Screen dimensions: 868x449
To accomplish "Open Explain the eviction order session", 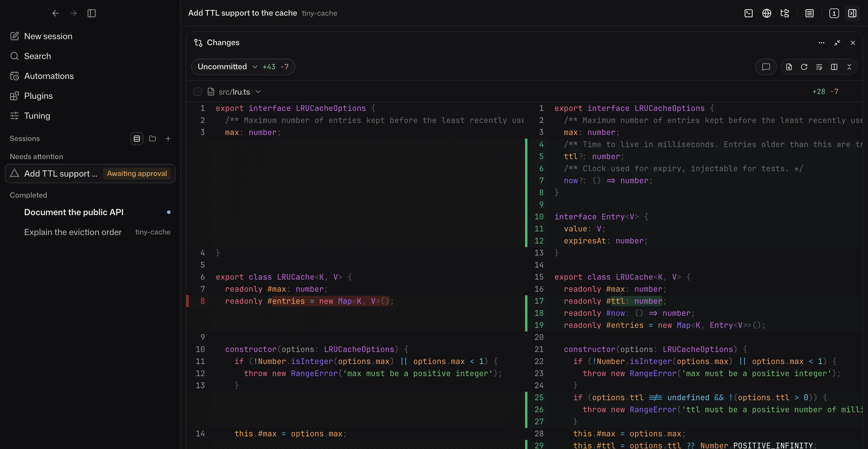I will pos(90,232).
